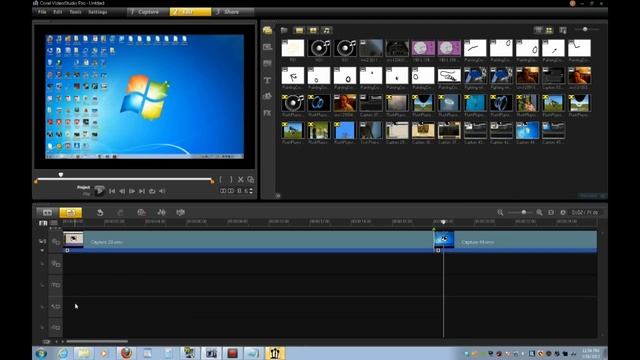Open Windows Explorer folder in taskbar
Viewport: 640px width, 360px height.
[x=84, y=353]
